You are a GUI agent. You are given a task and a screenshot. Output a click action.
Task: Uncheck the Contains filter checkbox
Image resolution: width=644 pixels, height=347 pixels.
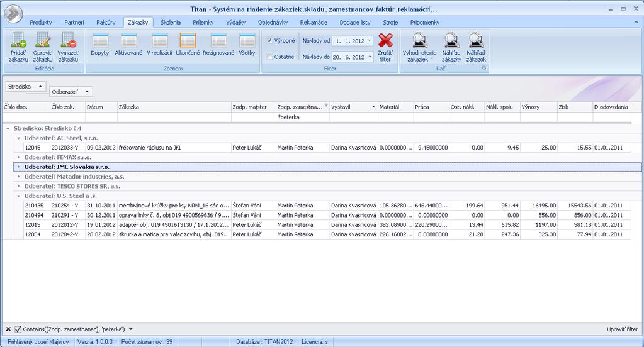click(x=18, y=329)
